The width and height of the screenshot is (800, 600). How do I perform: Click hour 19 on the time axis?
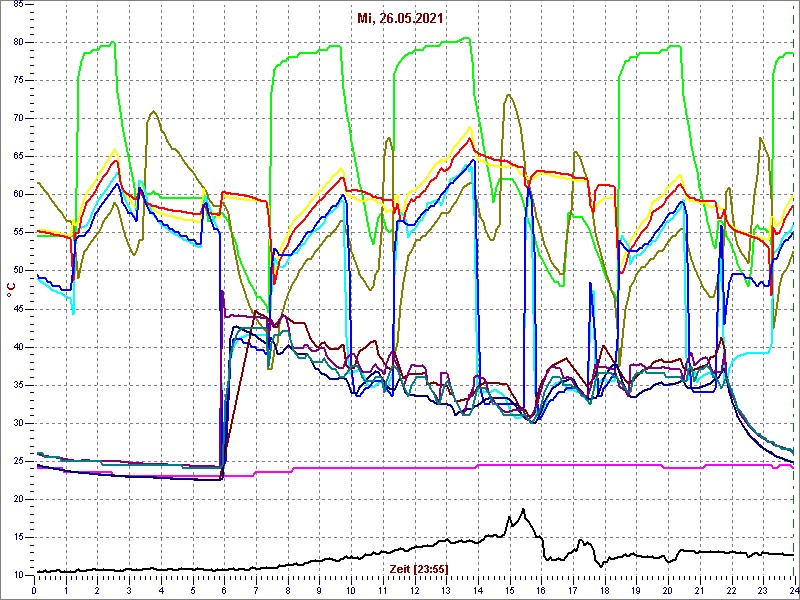[x=636, y=590]
